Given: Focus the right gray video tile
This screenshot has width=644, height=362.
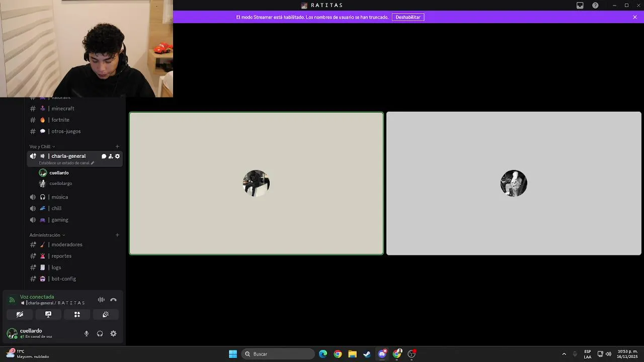Looking at the screenshot, I should click(514, 184).
